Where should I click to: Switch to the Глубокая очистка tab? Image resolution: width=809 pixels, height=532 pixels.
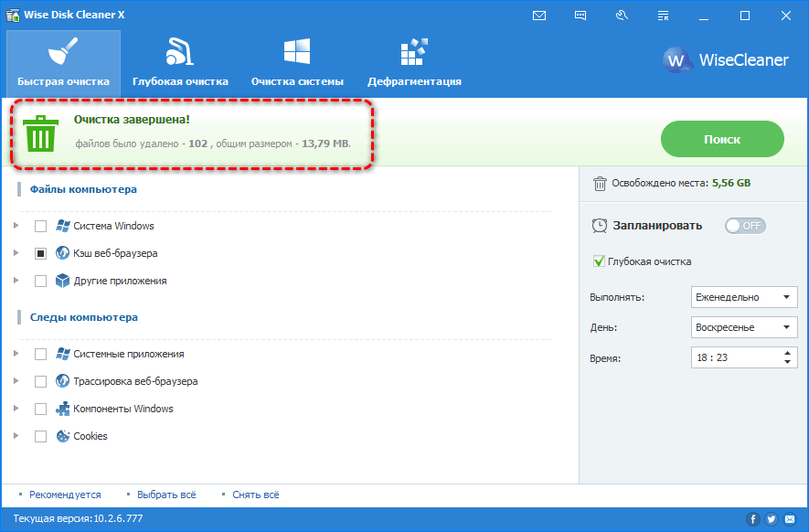180,60
